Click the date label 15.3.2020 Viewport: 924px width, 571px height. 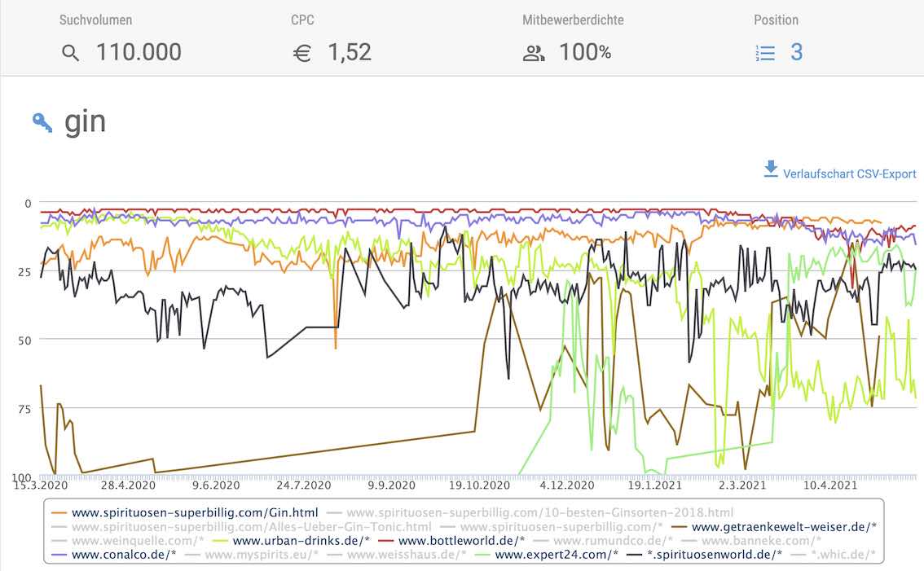click(41, 485)
